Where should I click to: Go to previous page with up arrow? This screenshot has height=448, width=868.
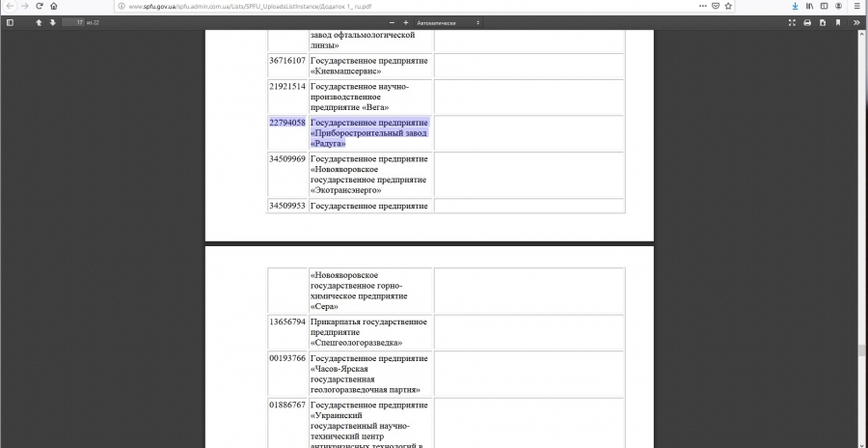point(39,22)
